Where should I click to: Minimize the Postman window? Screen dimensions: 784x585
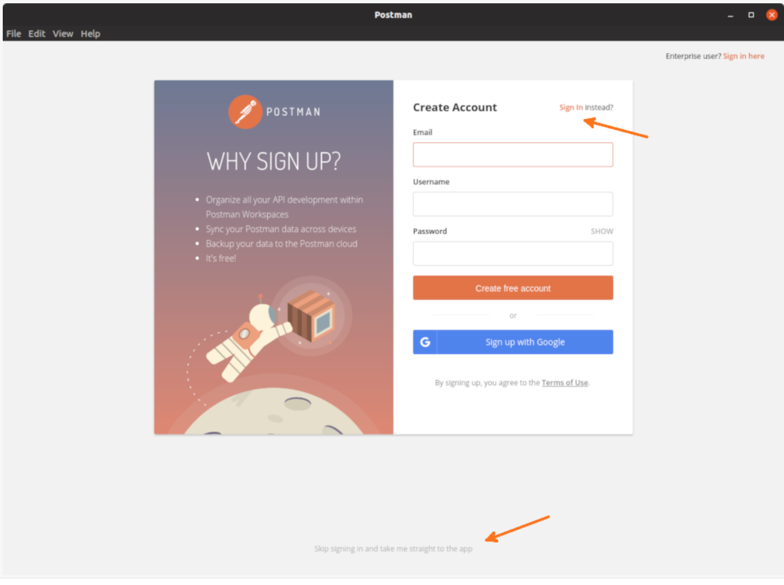click(730, 15)
